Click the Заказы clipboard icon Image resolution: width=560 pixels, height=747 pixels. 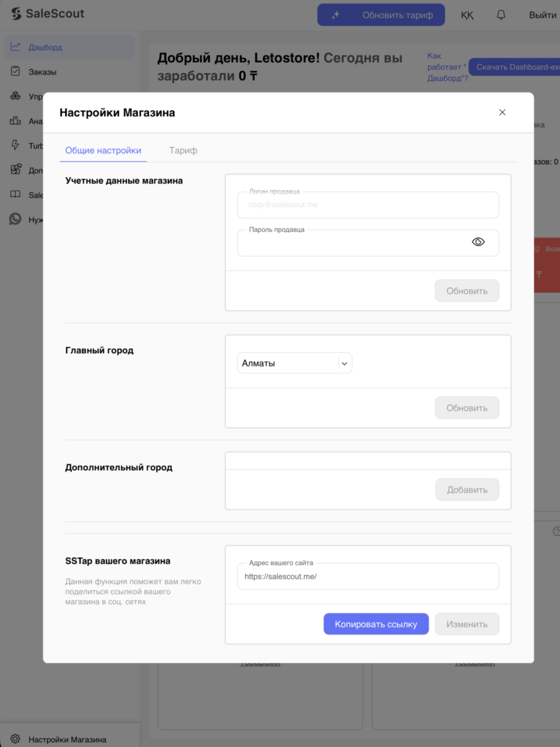pyautogui.click(x=15, y=71)
